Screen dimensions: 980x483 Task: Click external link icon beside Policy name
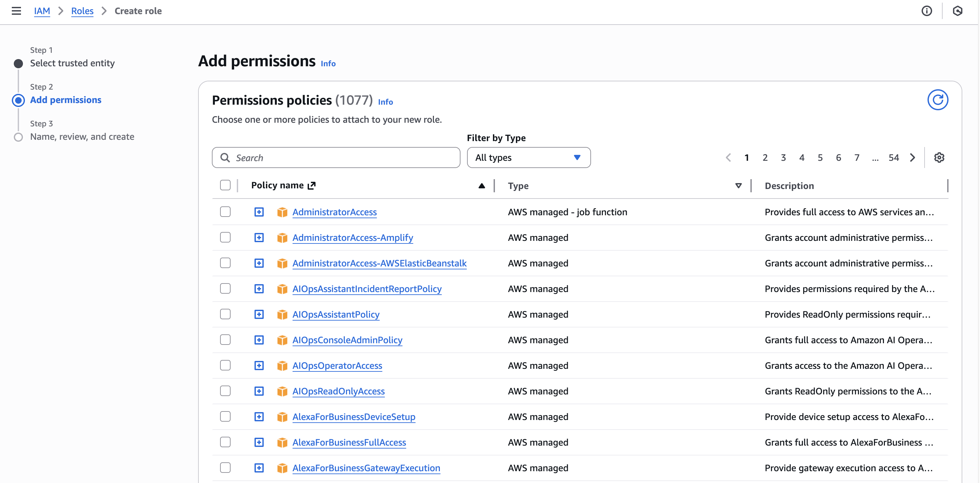point(312,185)
